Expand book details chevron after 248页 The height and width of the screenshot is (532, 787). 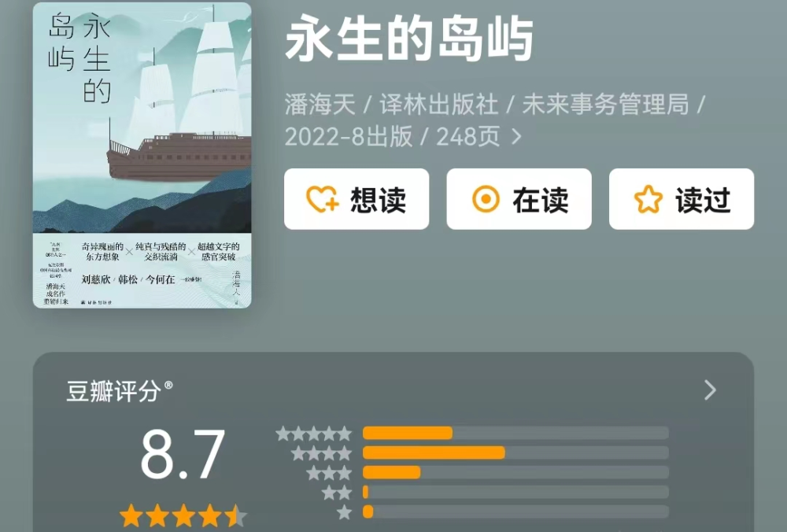point(516,136)
